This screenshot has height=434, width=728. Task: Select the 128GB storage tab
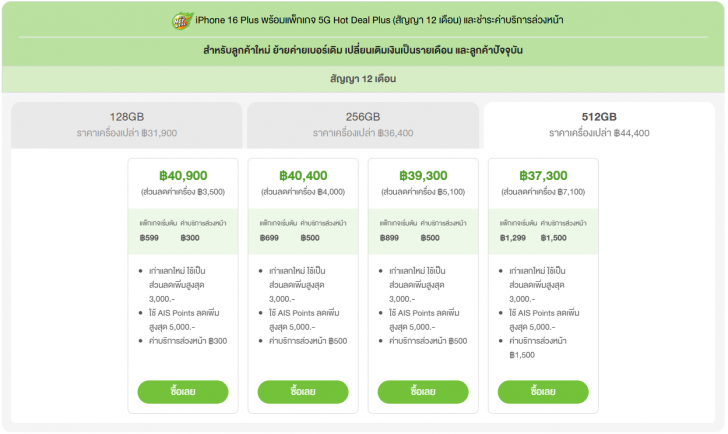pyautogui.click(x=128, y=122)
